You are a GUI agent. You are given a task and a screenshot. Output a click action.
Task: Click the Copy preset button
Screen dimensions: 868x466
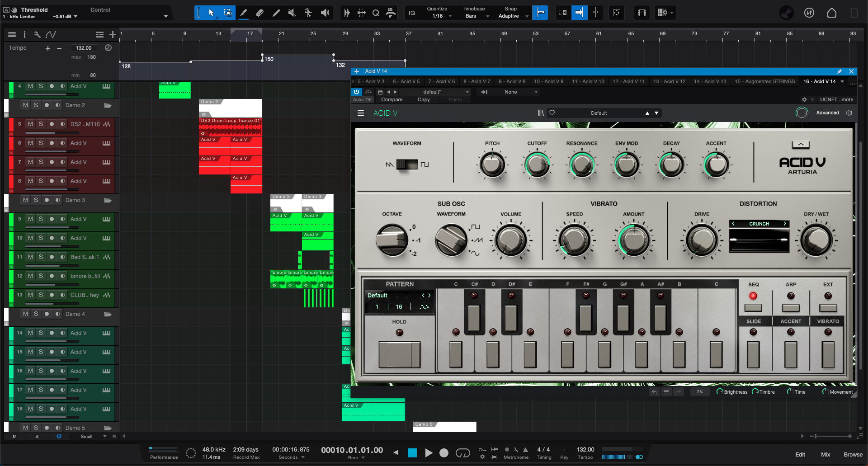tap(424, 99)
